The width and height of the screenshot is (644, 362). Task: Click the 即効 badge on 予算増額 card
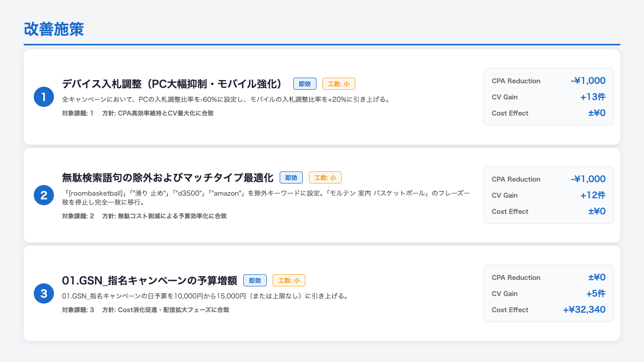pyautogui.click(x=255, y=280)
